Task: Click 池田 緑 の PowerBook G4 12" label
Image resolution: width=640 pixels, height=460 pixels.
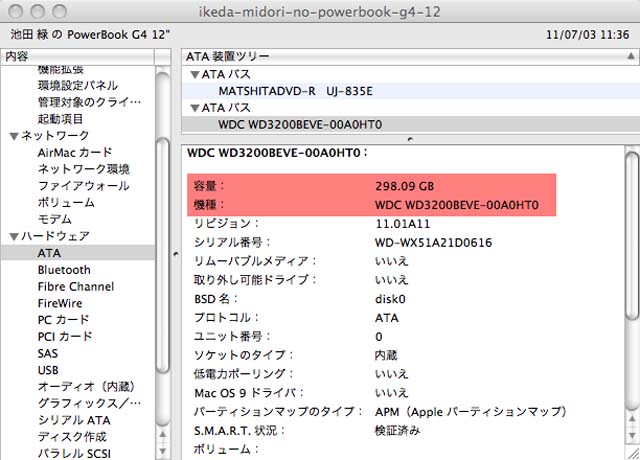Action: pyautogui.click(x=90, y=34)
